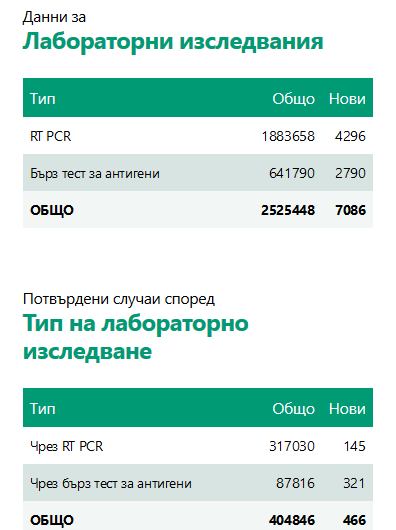Click the Тип на лабораторно изследване heading

tap(135, 337)
